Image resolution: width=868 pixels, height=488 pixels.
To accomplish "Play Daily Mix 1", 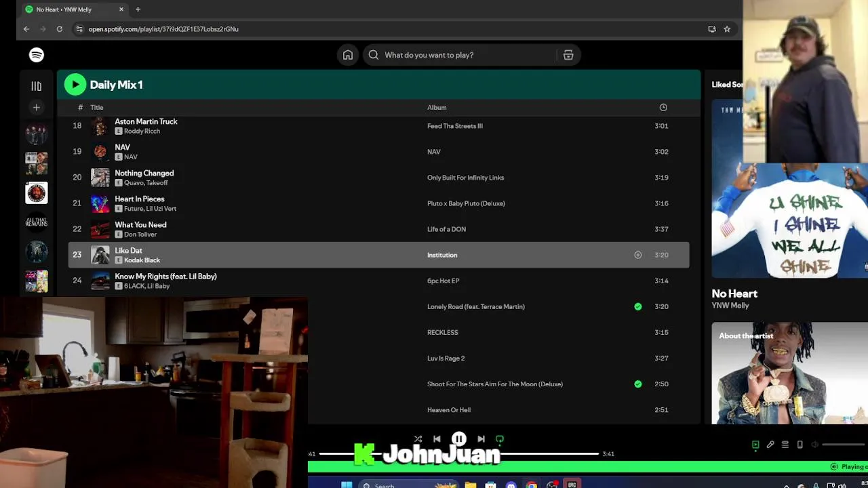I will point(75,85).
